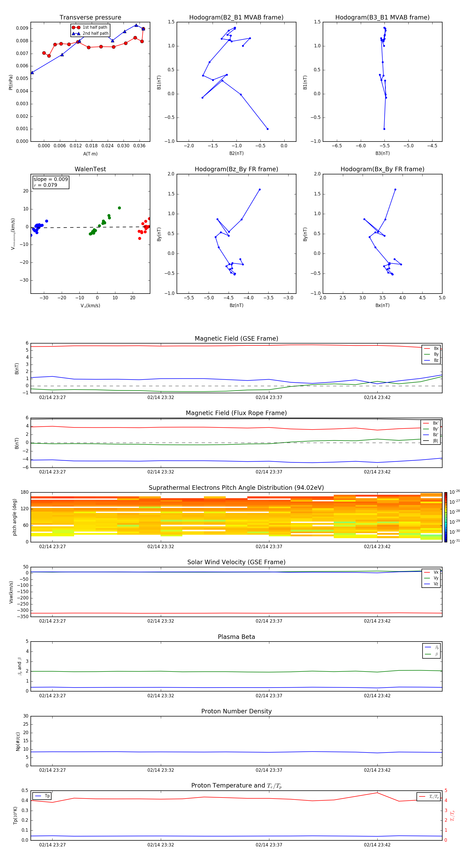473x868 pixels.
Task: Click the 'Bz(nT)' x-axis label
Action: point(236,305)
